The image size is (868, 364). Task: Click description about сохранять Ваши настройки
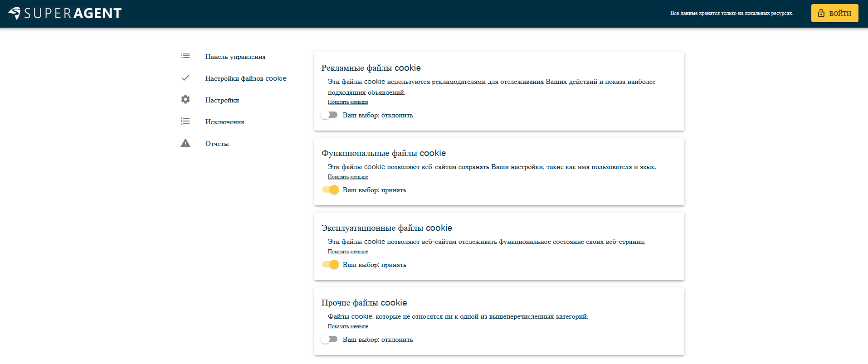click(x=492, y=167)
